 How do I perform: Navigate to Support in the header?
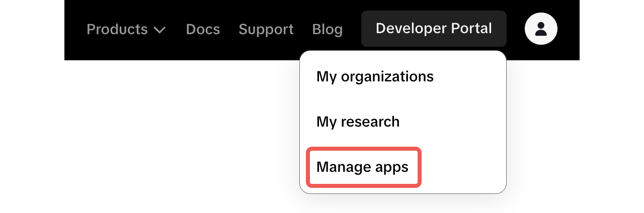pyautogui.click(x=266, y=29)
